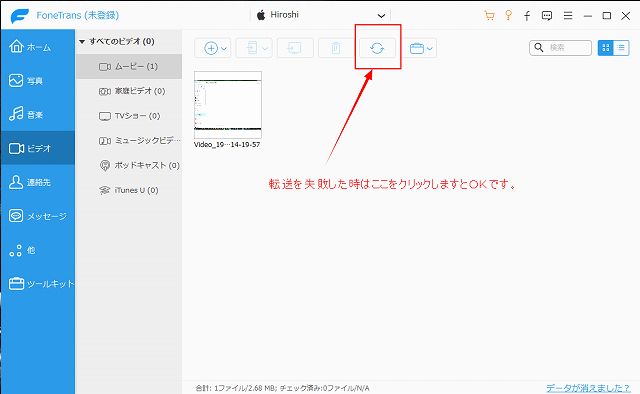Open the export to device dropdown arrow
The image size is (640, 394).
[265, 49]
